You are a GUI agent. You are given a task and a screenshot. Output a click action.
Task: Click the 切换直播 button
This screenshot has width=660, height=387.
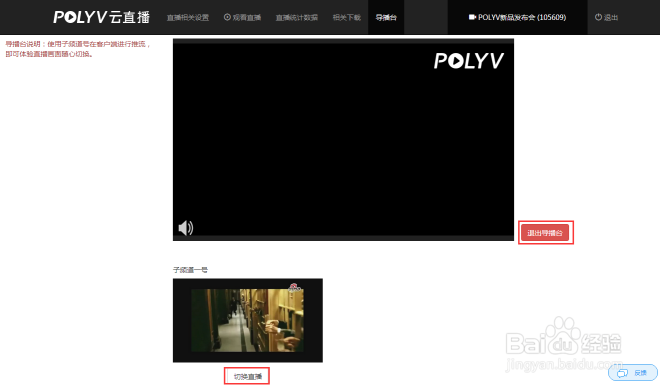tap(247, 376)
